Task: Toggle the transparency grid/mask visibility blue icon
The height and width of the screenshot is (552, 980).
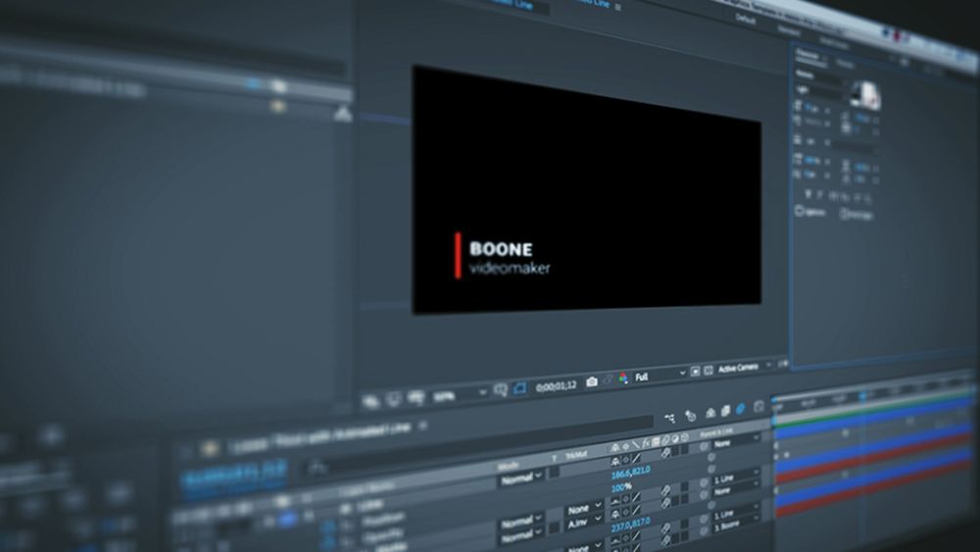Action: 519,388
